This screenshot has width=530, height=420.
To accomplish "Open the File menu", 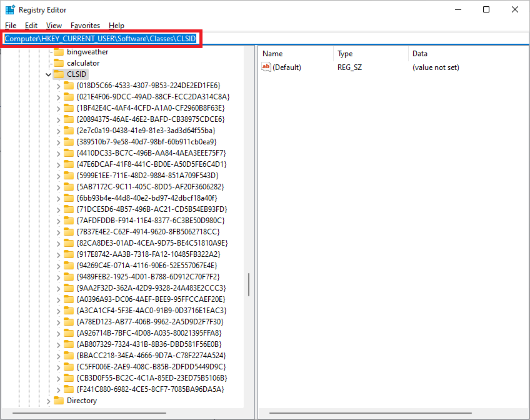I will point(11,26).
